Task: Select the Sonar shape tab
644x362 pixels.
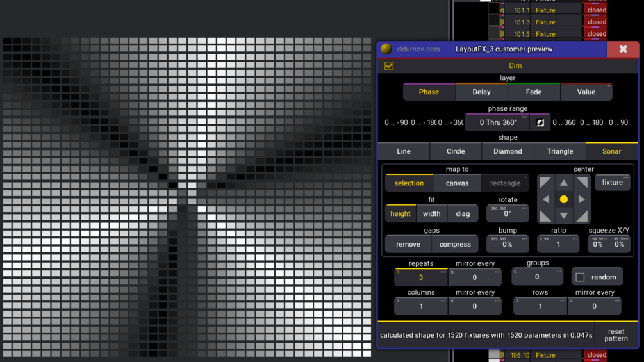Action: tap(611, 151)
